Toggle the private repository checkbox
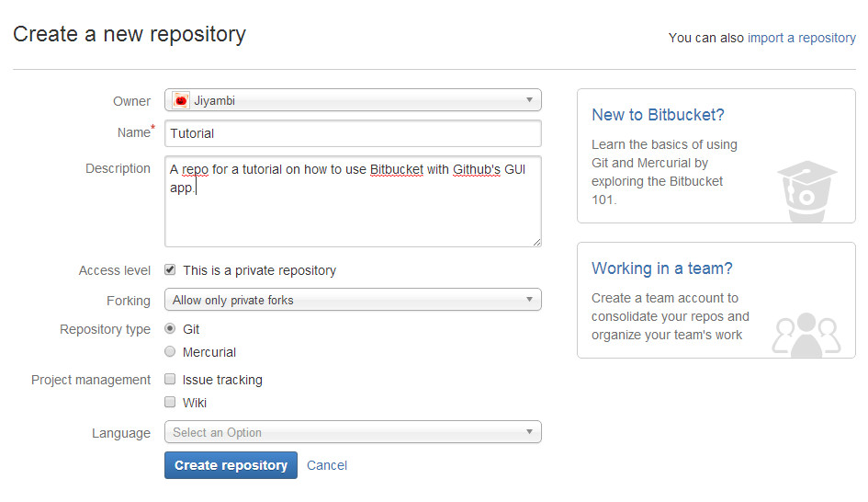This screenshot has width=868, height=502. pos(170,269)
